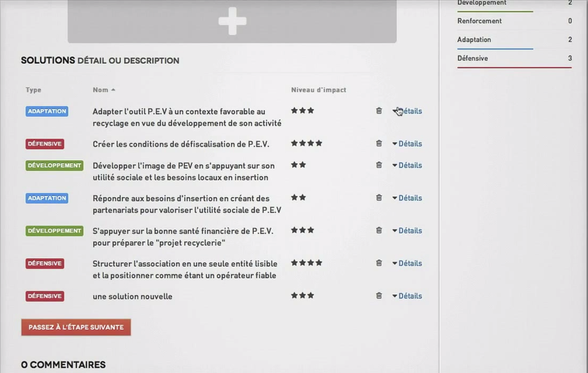Screen dimensions: 588x373
Task: Click the two stars on 'Développer l'image de PEV'
Action: (299, 165)
